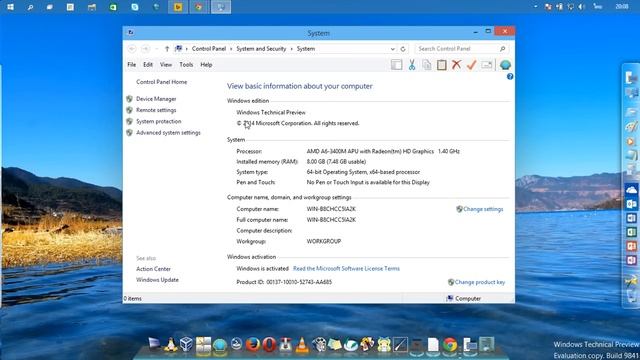Open the File menu
Viewport: 640px width, 360px height.
(131, 65)
